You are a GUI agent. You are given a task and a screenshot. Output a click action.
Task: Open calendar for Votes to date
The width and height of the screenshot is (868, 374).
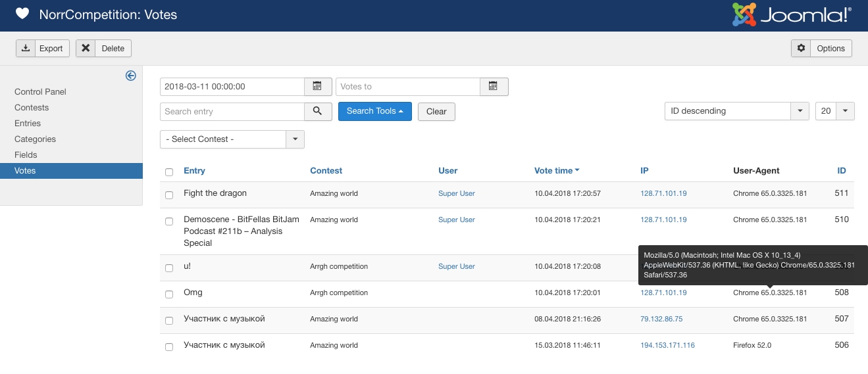pos(494,86)
